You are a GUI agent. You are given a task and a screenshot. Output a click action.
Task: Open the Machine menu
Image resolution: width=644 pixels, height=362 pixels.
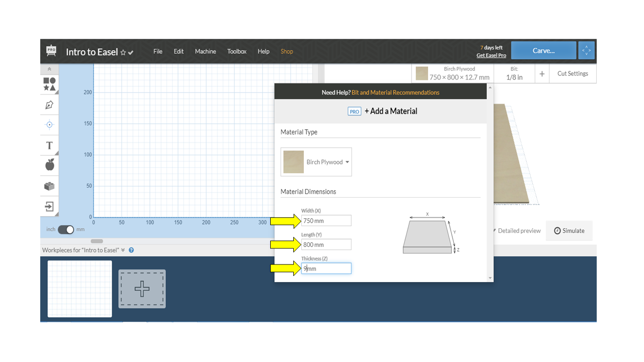tap(205, 51)
